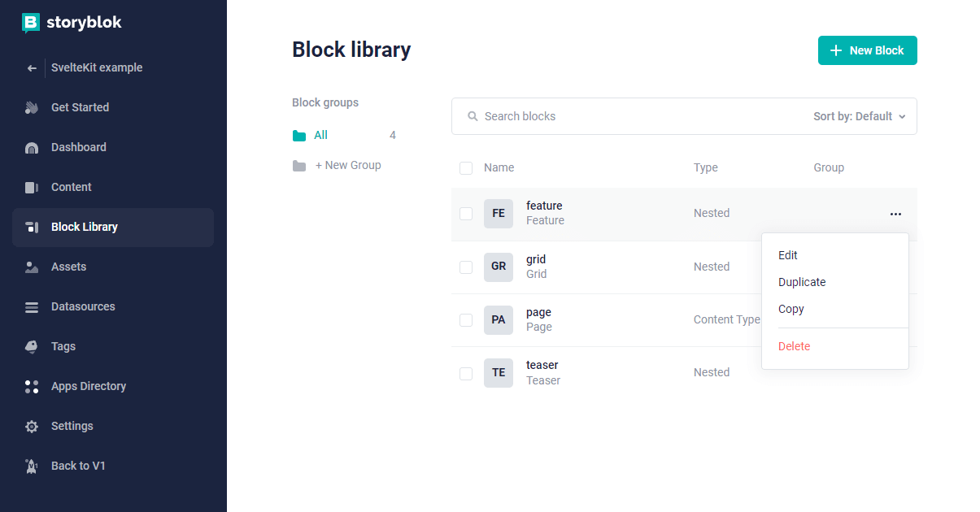
Task: Open Datasources from the sidebar icon
Action: tap(30, 306)
